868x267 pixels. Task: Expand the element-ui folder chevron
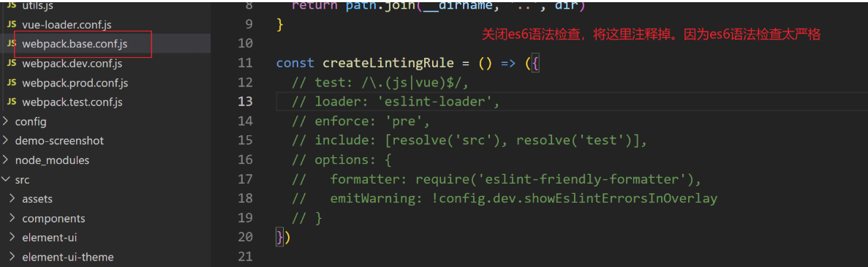(x=12, y=238)
